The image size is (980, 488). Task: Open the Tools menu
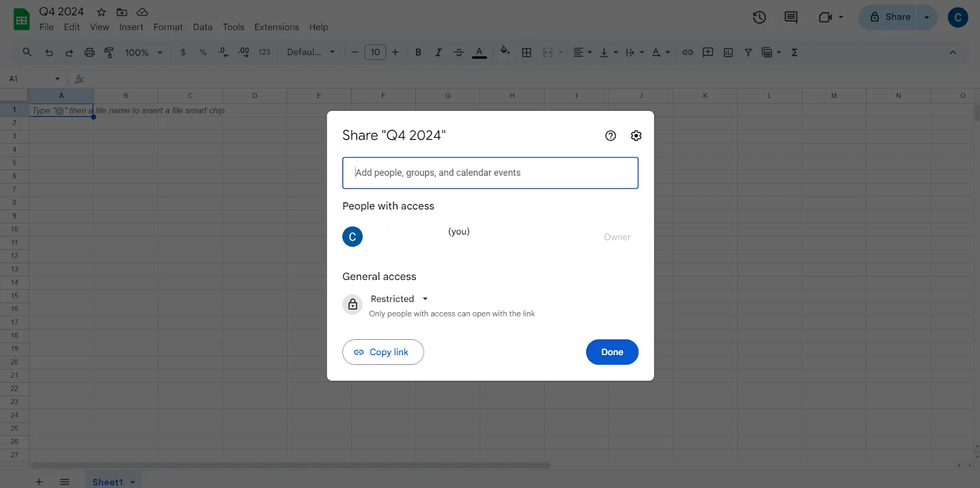click(x=233, y=27)
